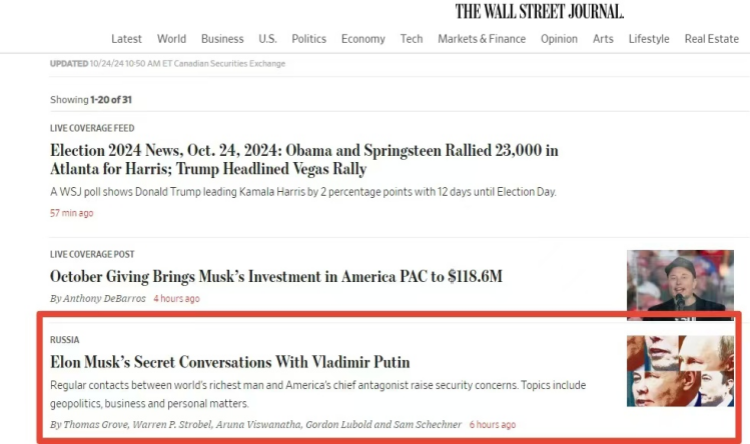Navigate to the Economy section
750x444 pixels.
[363, 39]
